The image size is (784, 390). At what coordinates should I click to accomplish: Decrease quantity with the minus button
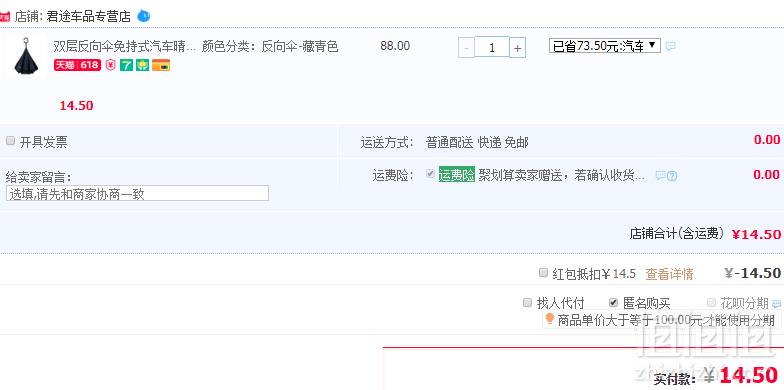[466, 48]
